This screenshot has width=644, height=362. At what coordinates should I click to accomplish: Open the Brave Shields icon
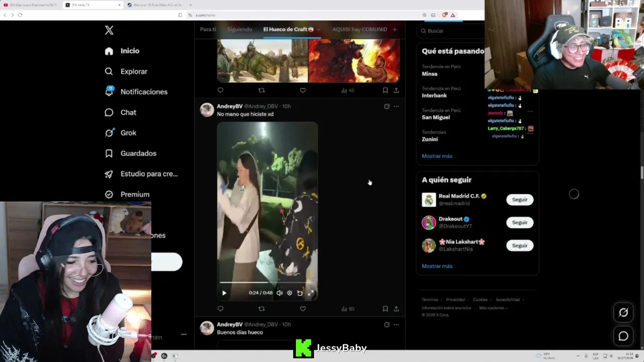point(444,15)
